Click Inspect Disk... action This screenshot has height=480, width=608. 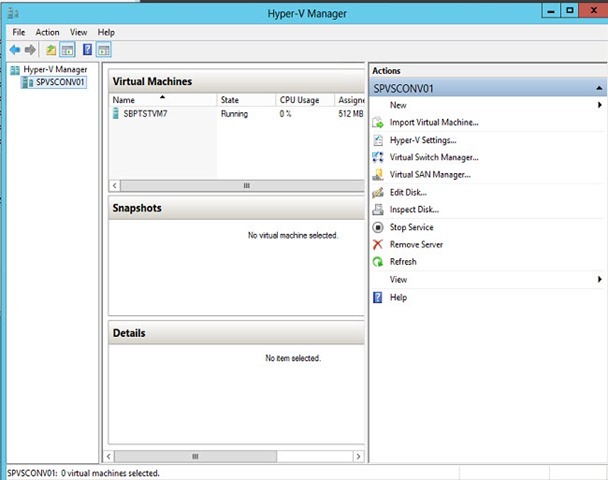(x=414, y=209)
